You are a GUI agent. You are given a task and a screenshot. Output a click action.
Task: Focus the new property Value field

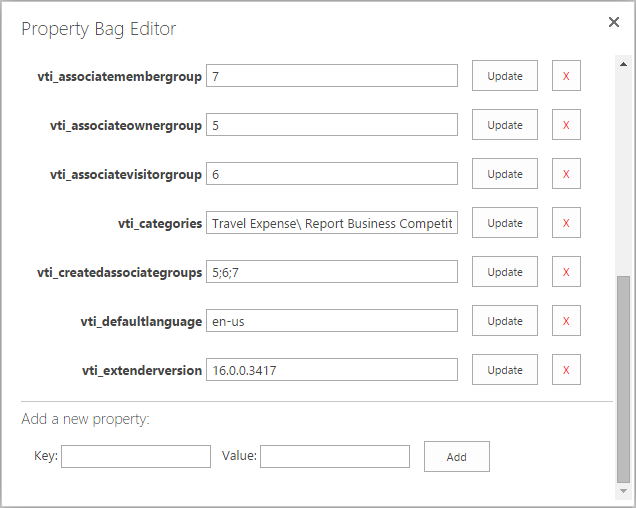point(335,456)
